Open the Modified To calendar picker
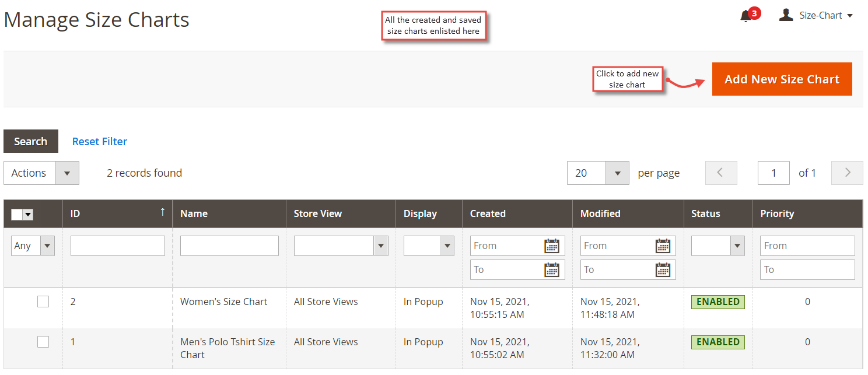Screen dimensions: 868x375 click(x=663, y=269)
